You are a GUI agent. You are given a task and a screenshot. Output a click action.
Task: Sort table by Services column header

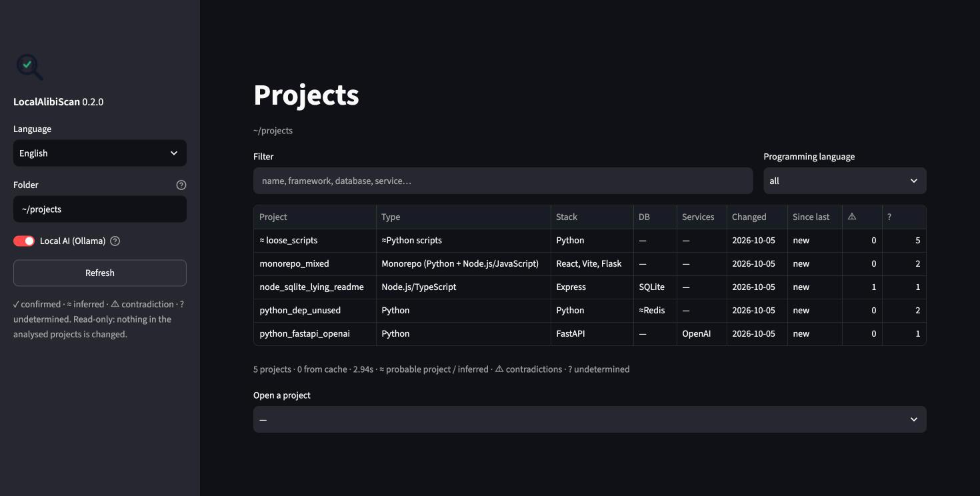pyautogui.click(x=701, y=217)
